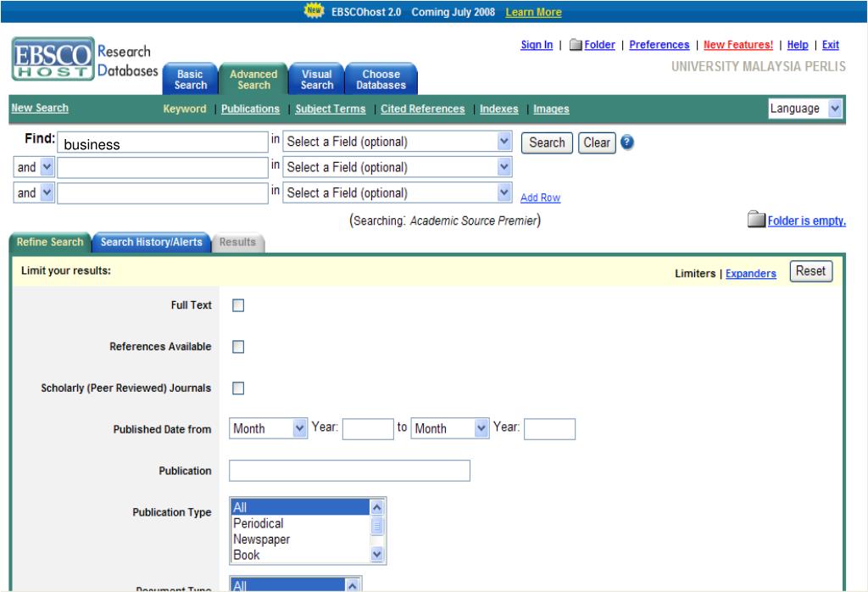Open the Preferences link
868x592 pixels.
[x=659, y=45]
